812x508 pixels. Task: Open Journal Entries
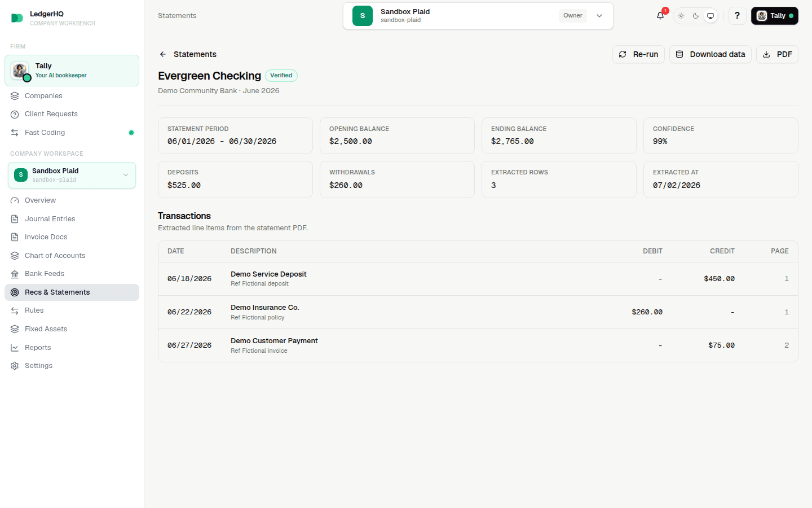[72, 219]
